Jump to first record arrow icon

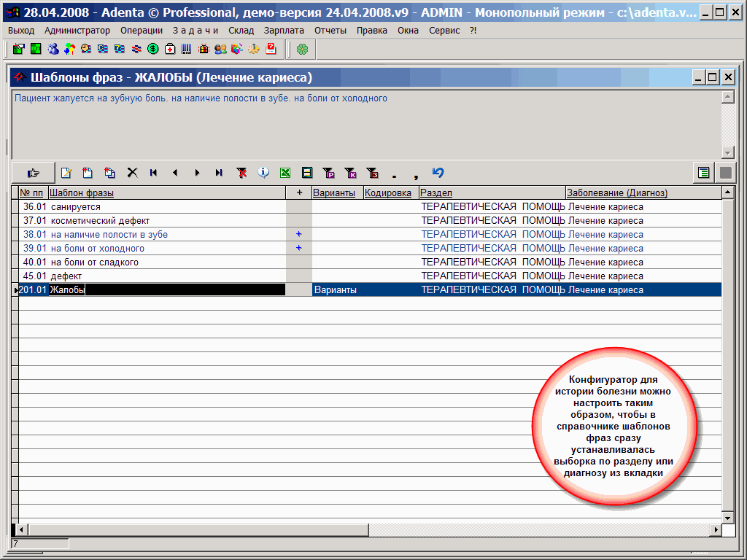click(x=153, y=173)
